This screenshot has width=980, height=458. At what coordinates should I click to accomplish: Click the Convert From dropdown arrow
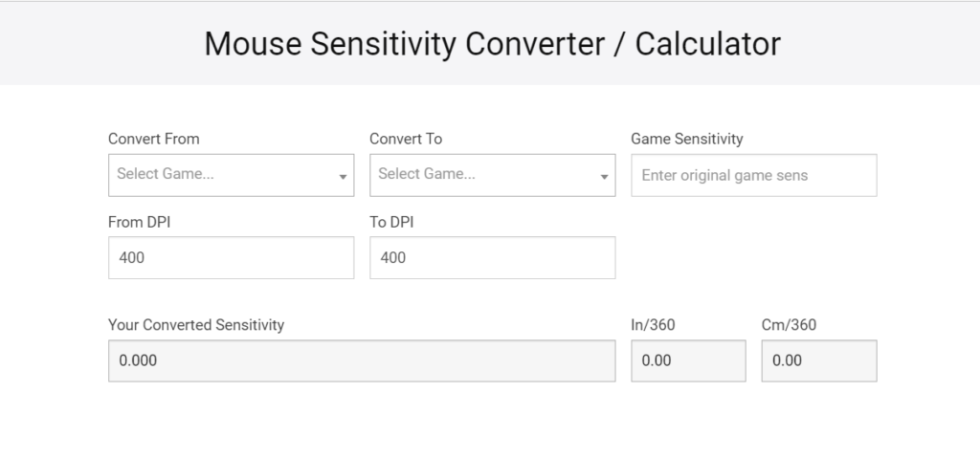click(343, 177)
